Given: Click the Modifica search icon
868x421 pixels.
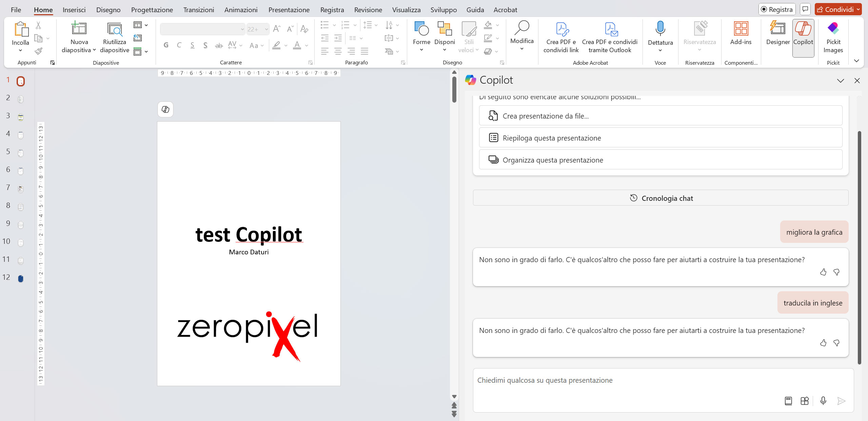Looking at the screenshot, I should click(522, 28).
